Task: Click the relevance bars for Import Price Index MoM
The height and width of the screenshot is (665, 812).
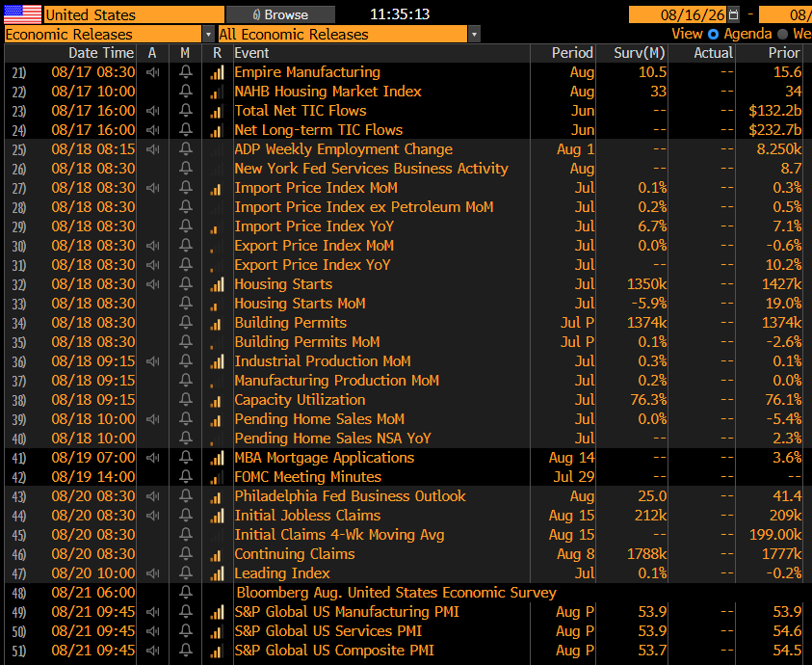Action: (217, 188)
